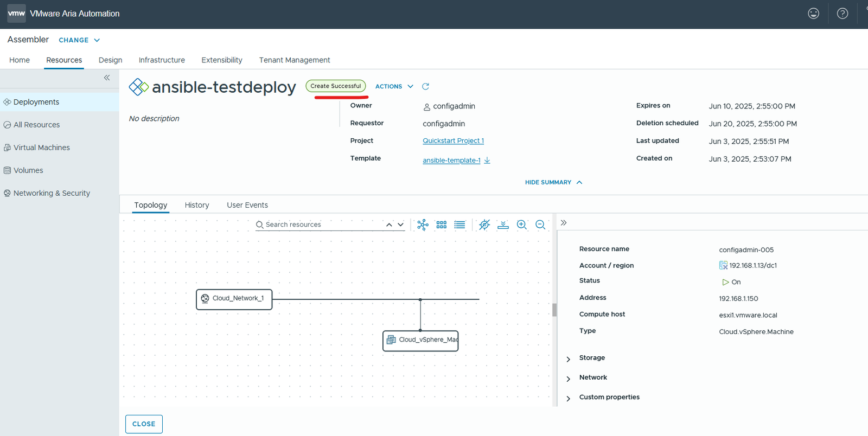Select the Cloud_vSphere_Machine node
Viewport: 868px width, 436px height.
click(x=420, y=341)
